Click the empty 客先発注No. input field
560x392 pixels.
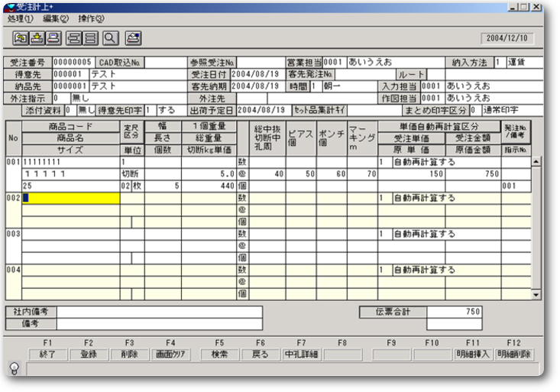(x=365, y=74)
